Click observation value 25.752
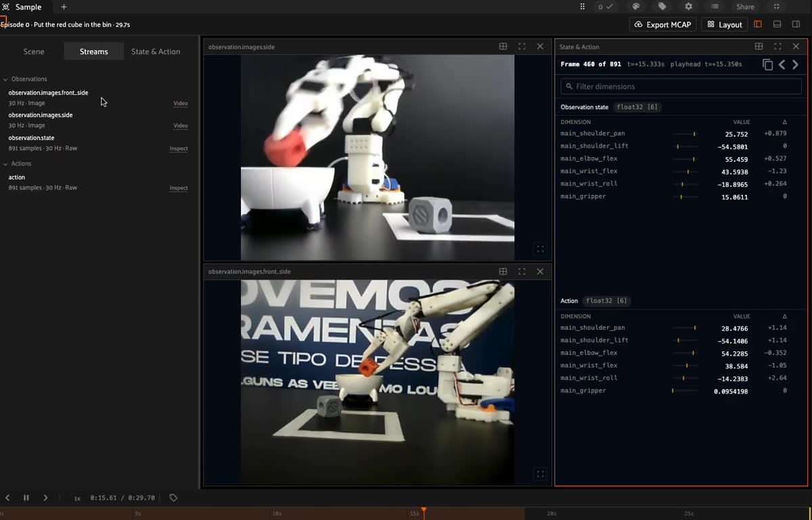This screenshot has width=812, height=520. (x=736, y=134)
